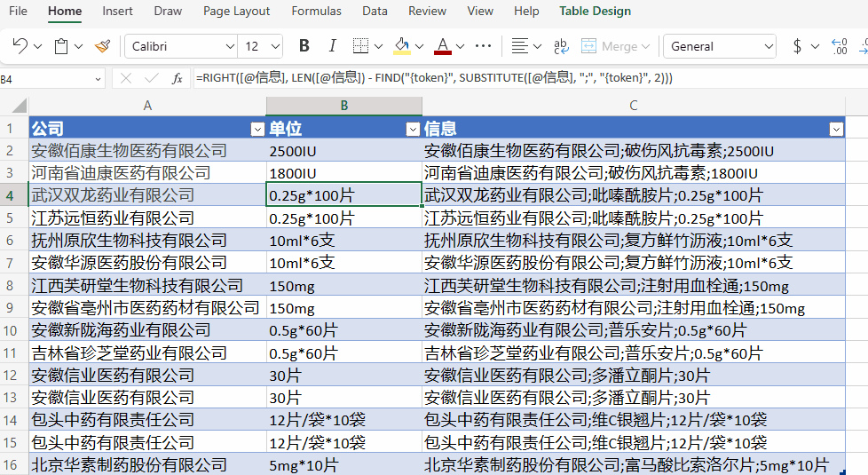Open the 信息 column filter dropdown
The image size is (868, 475).
(836, 130)
